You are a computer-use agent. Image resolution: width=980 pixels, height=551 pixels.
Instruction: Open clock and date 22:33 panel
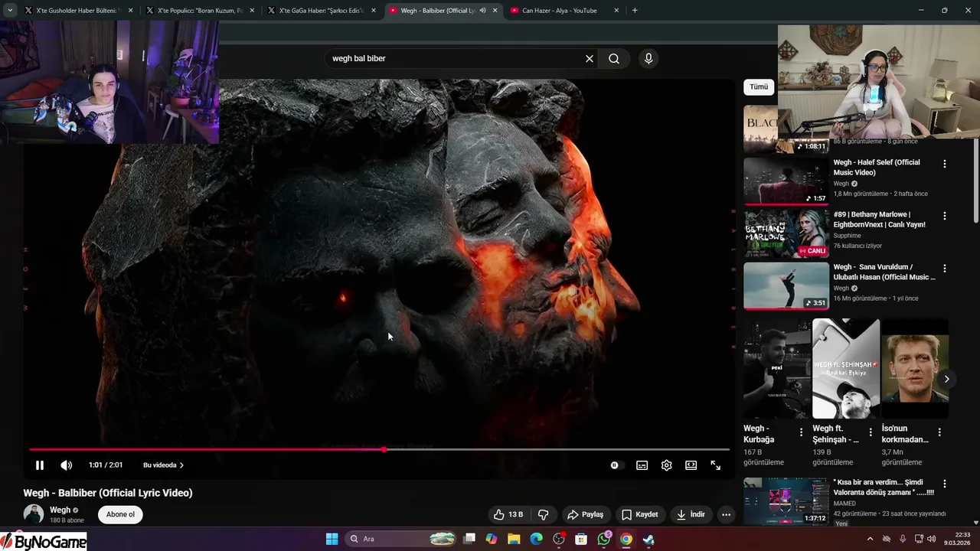coord(958,539)
